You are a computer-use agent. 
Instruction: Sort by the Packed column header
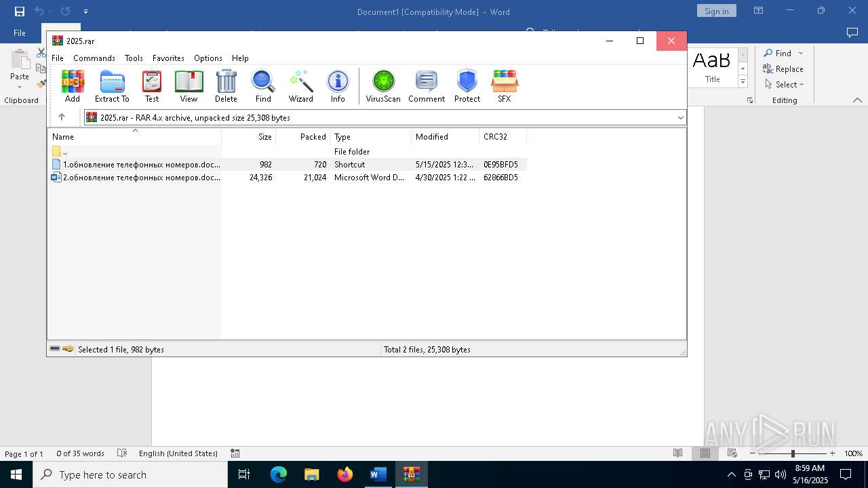click(x=302, y=136)
